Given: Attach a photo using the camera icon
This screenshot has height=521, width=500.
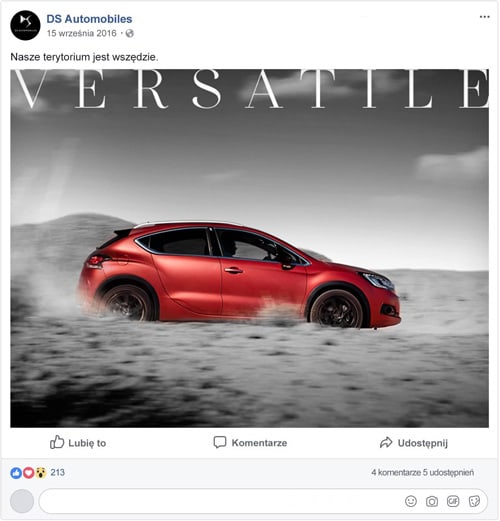Looking at the screenshot, I should [432, 501].
